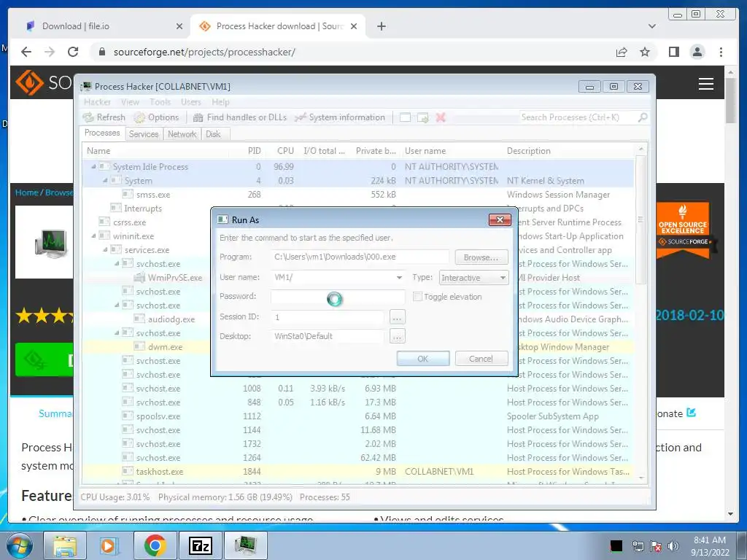Viewport: 747px width, 560px height.
Task: Select the Processes tab
Action: point(102,133)
